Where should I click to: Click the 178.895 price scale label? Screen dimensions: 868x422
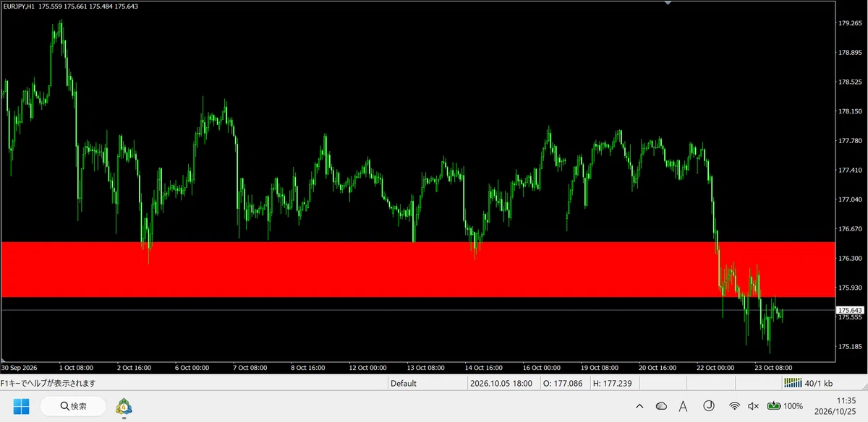click(849, 53)
